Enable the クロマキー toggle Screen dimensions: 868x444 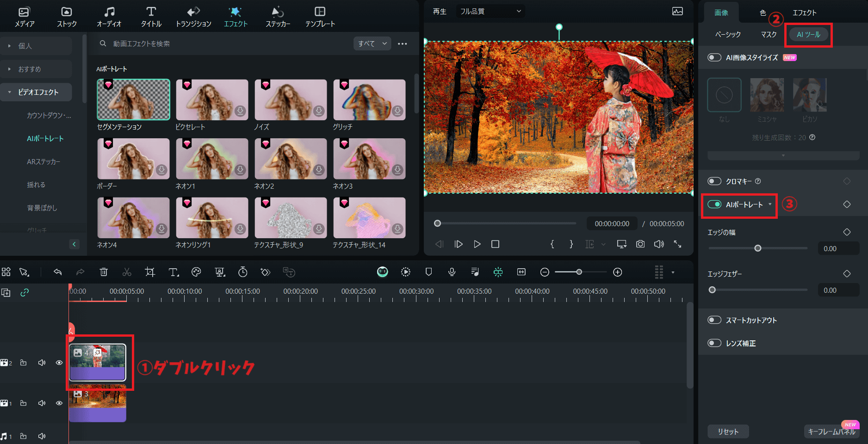click(x=714, y=181)
